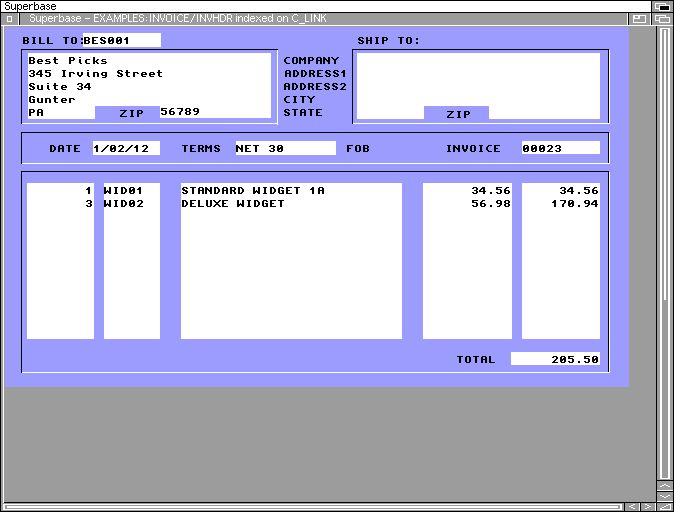Click the horizontal scroll-right arrow

pyautogui.click(x=647, y=507)
